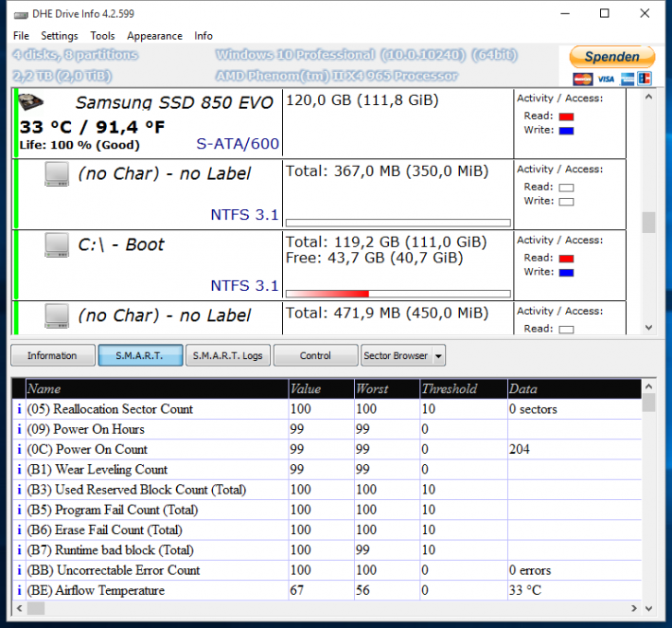672x628 pixels.
Task: Click the 367,0 MB partition usage bar
Action: [x=398, y=223]
